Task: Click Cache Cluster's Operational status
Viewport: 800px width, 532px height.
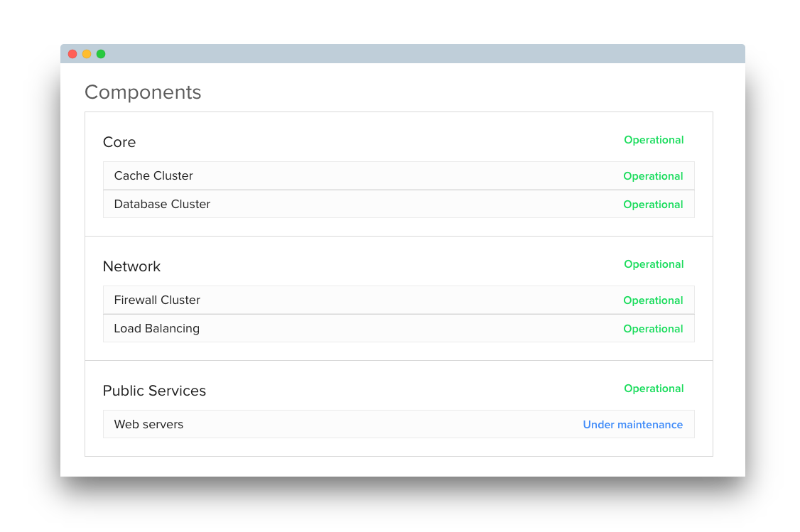Action: tap(653, 176)
